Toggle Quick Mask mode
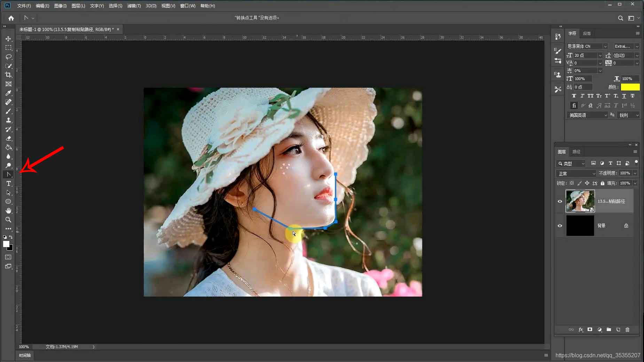The image size is (644, 362). (x=8, y=257)
